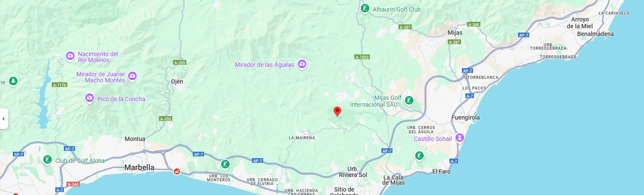Open the Ojén town label
This screenshot has width=644, height=195.
177,81
